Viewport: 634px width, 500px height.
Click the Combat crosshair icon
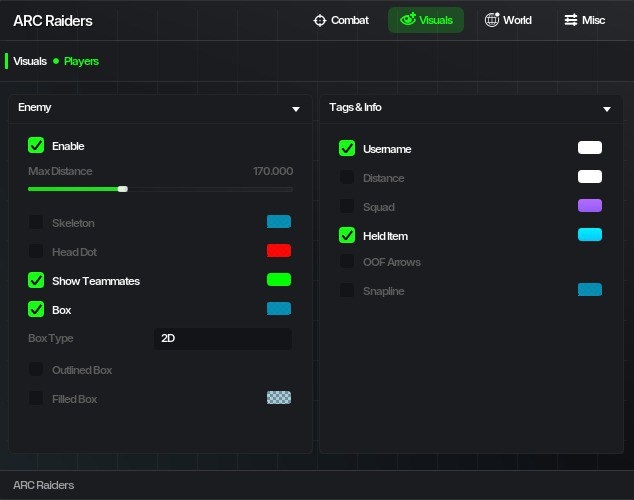coord(320,20)
